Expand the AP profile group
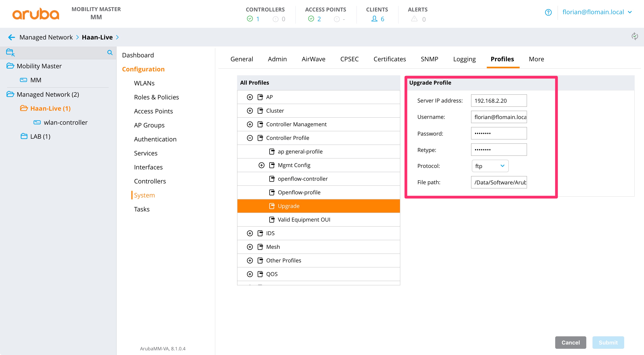 pyautogui.click(x=250, y=97)
